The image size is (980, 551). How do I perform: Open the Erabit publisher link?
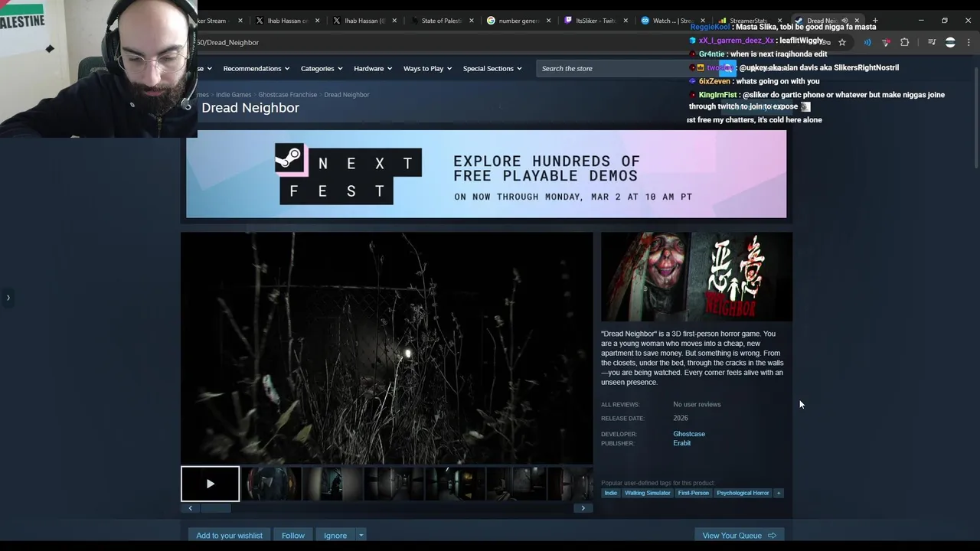pos(681,443)
